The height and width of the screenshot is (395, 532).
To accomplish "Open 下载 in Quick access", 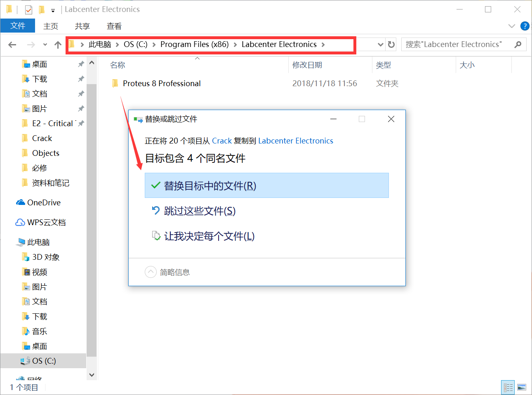I will [40, 79].
